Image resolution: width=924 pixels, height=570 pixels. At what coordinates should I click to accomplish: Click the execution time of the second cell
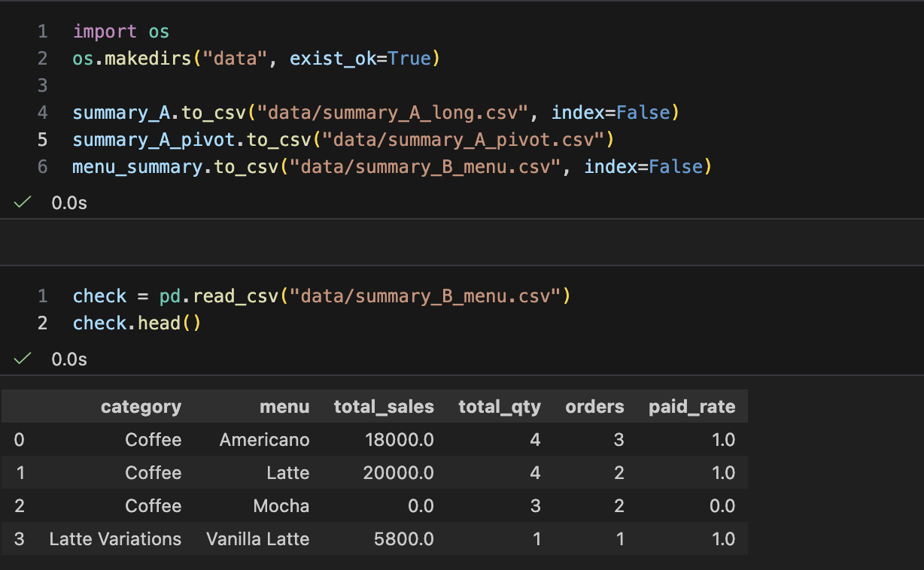pos(69,359)
